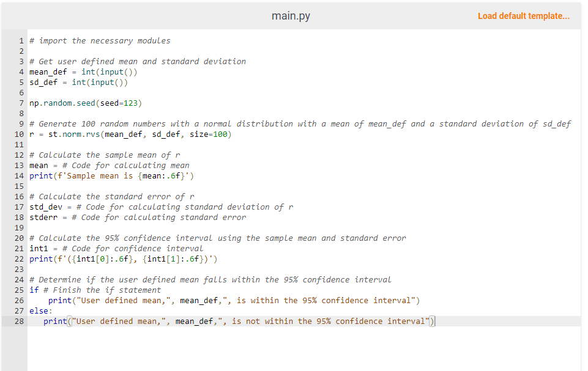Screen dimensions: 588x371
Task: Click line number 28 in gutter
Action: click(19, 321)
